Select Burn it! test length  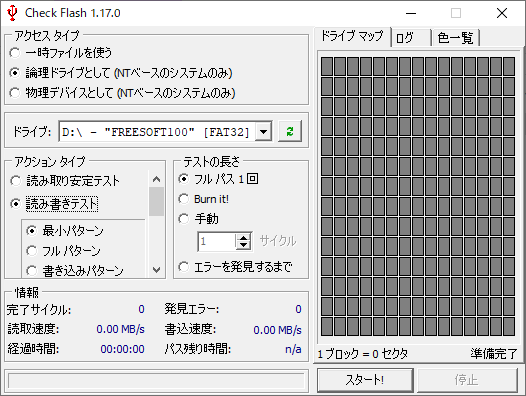(x=204, y=199)
